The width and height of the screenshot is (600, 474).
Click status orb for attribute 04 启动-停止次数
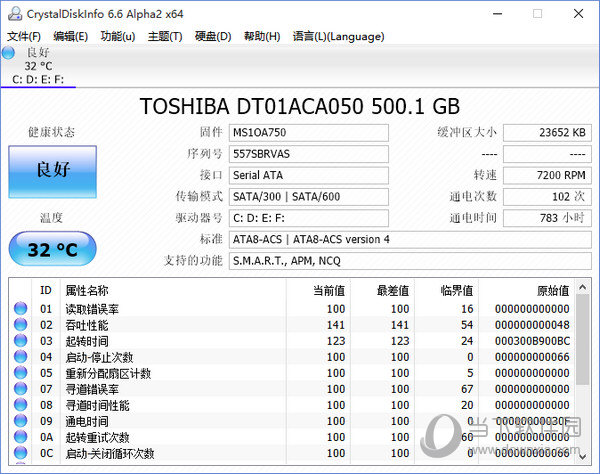click(20, 357)
